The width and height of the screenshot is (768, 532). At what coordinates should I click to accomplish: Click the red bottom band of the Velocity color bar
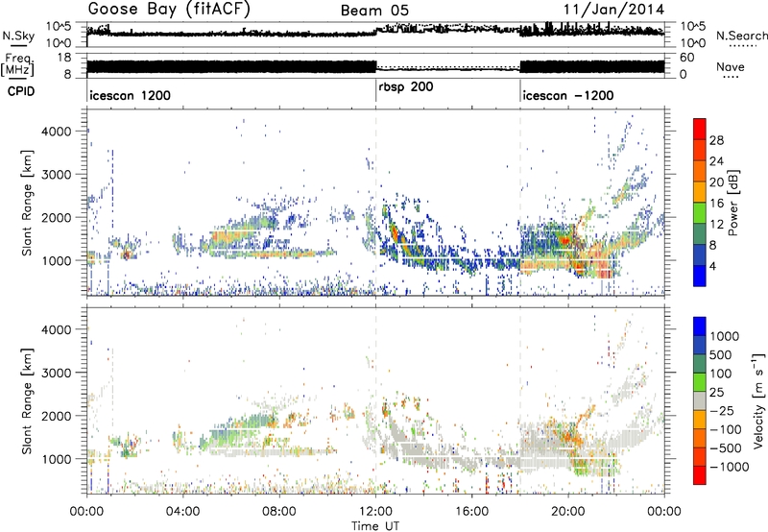click(700, 474)
